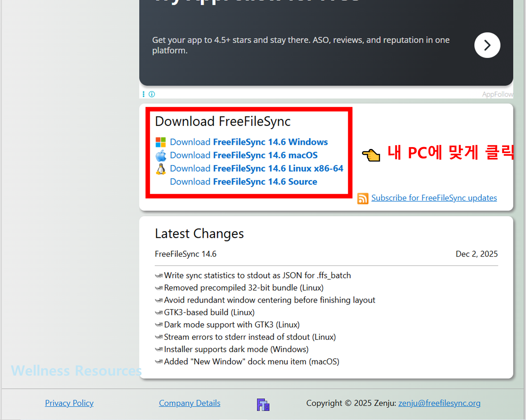Click the ad text "Get your app to 4.5+ stars"
Image resolution: width=526 pixels, height=420 pixels.
(x=301, y=45)
